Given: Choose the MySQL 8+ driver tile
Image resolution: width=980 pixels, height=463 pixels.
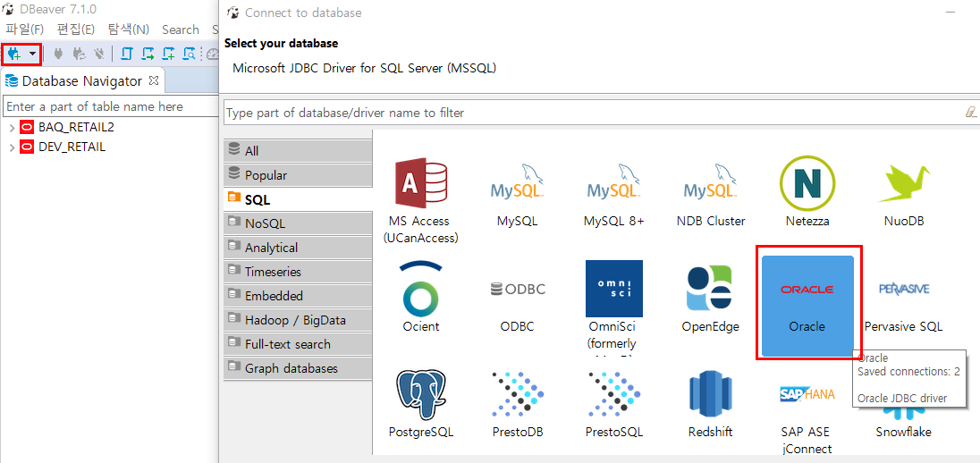Looking at the screenshot, I should [613, 194].
